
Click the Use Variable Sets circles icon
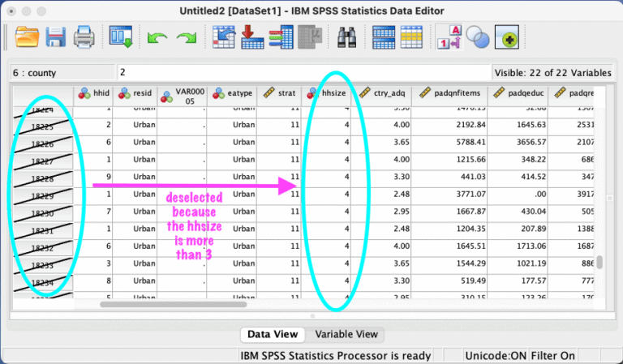[x=479, y=37]
